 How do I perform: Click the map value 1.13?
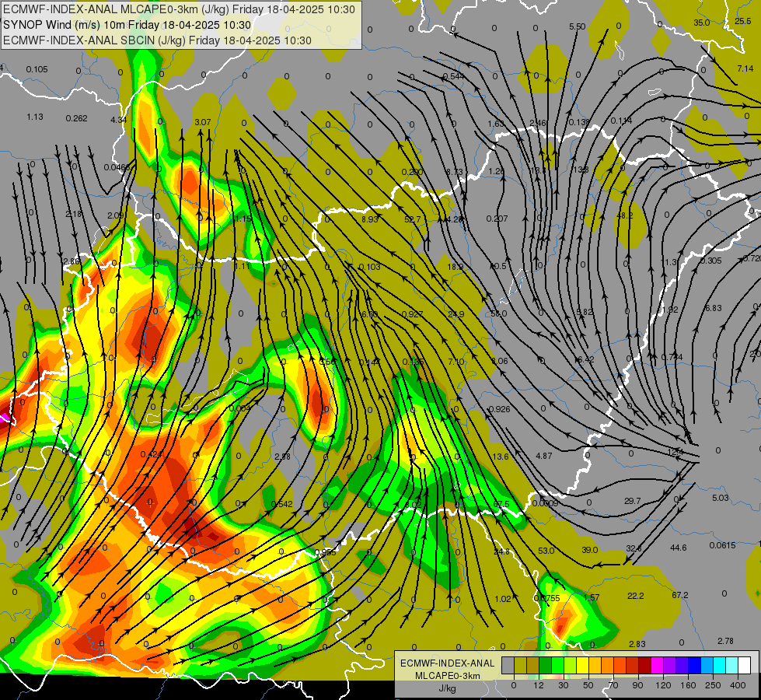35,117
